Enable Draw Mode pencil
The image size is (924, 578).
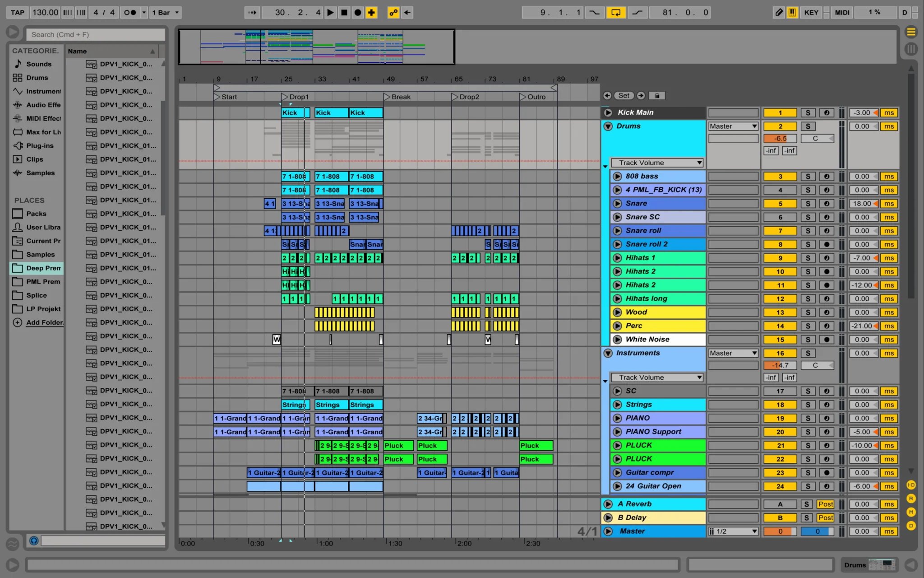(779, 13)
